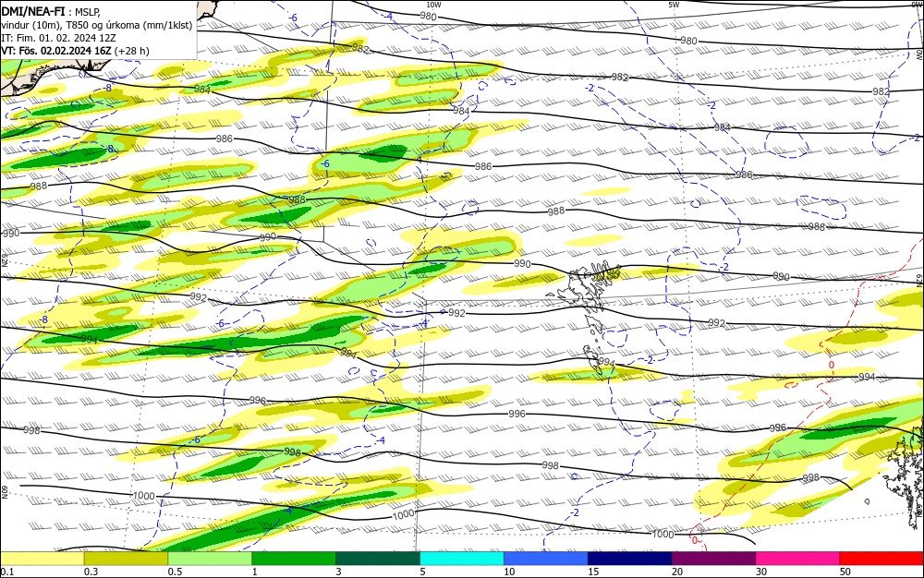Click the red 50 mm legend swatch

[881, 559]
